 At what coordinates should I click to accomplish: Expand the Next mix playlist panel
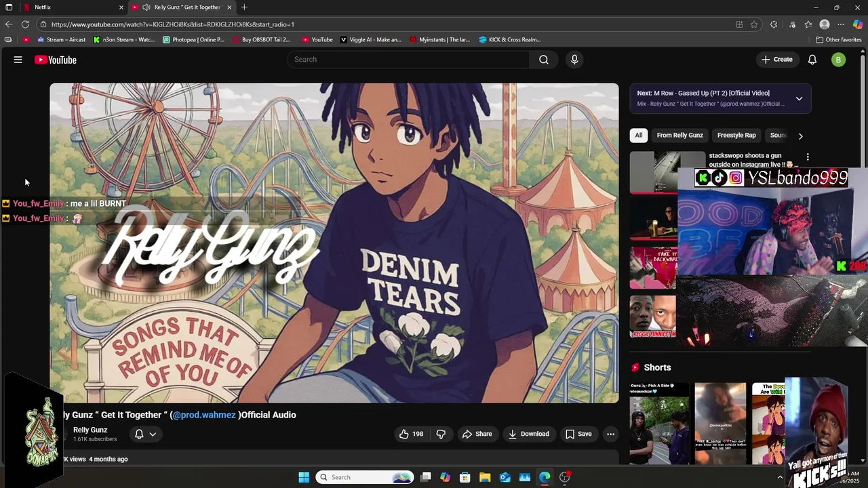pyautogui.click(x=799, y=99)
